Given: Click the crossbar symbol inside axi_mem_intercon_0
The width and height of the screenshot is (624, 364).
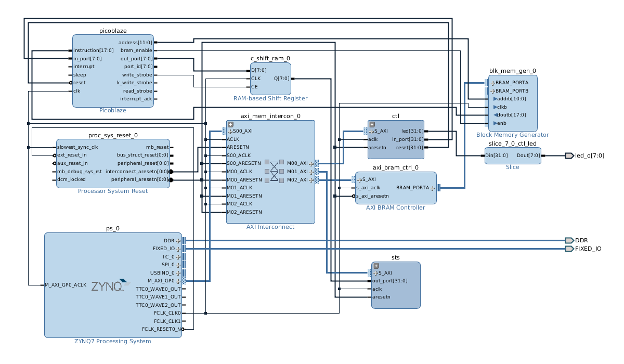Looking at the screenshot, I should tap(274, 171).
